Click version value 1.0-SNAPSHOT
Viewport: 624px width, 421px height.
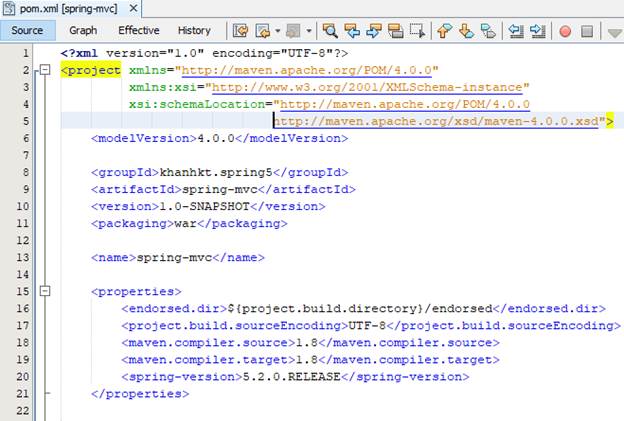204,207
